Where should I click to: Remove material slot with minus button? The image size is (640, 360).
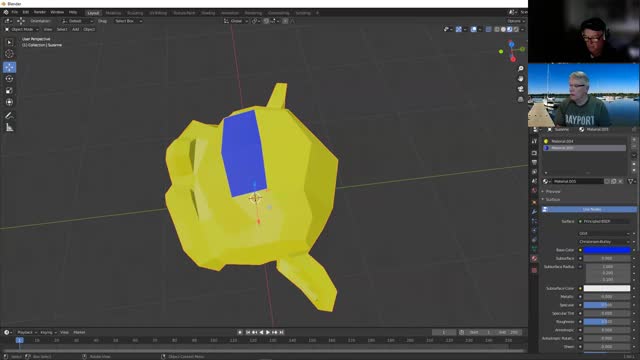point(634,146)
